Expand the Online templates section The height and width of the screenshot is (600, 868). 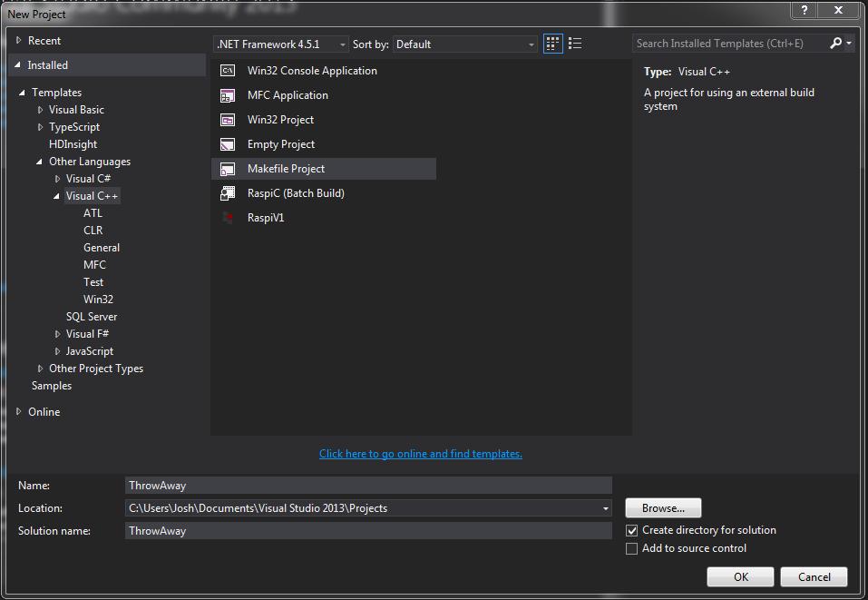(x=19, y=412)
